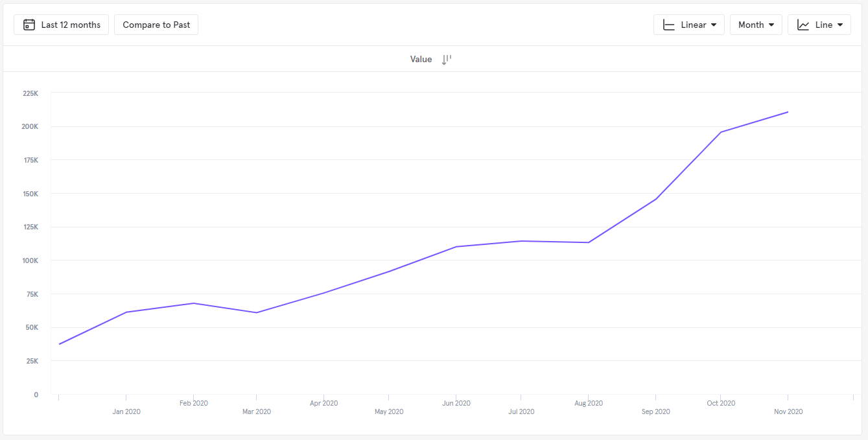Select the Value column header
This screenshot has height=440, width=868.
click(421, 59)
